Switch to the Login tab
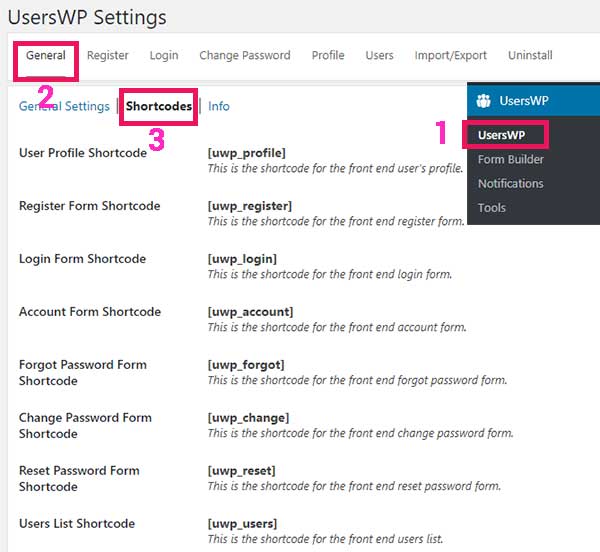The image size is (600, 552). point(164,55)
